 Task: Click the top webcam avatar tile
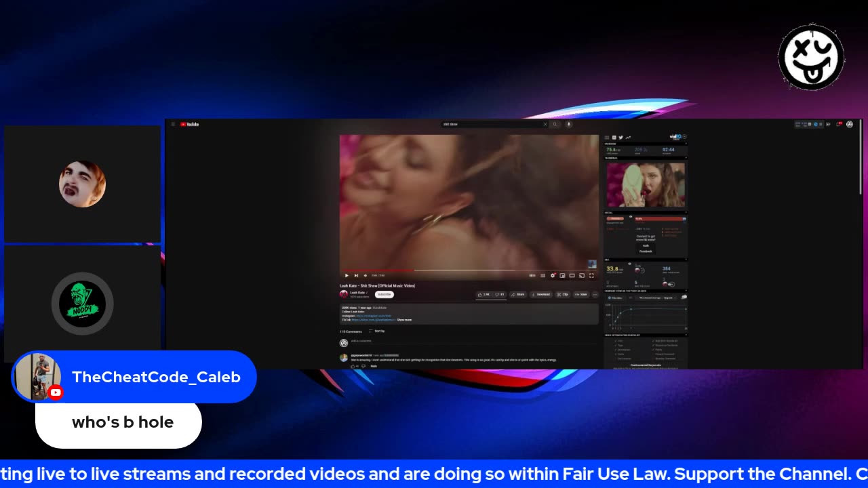(83, 184)
